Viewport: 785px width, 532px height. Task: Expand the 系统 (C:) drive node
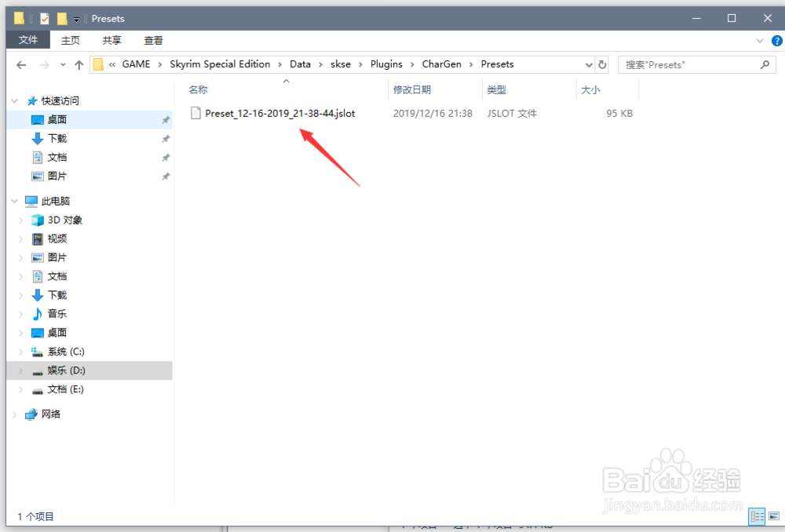coord(21,352)
